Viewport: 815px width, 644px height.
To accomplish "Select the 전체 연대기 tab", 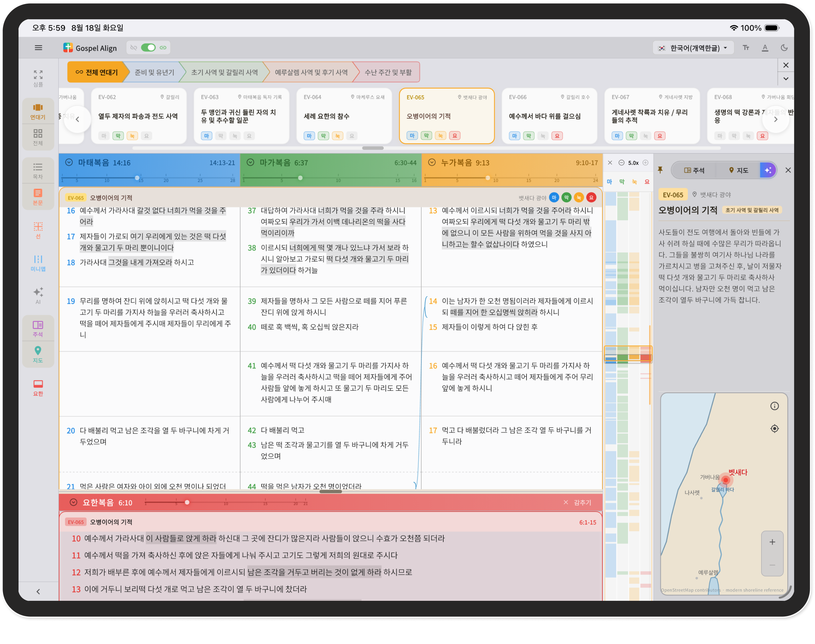I will (97, 72).
